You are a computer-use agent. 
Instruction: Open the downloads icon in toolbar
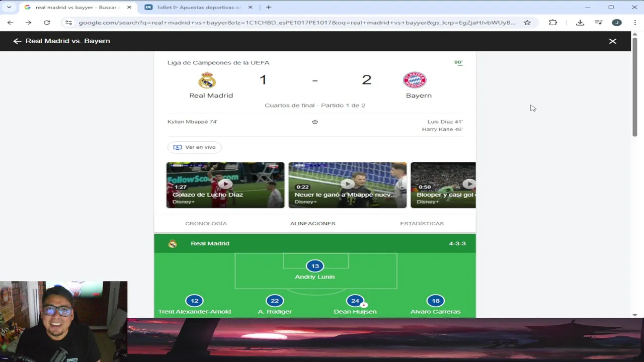point(580,23)
